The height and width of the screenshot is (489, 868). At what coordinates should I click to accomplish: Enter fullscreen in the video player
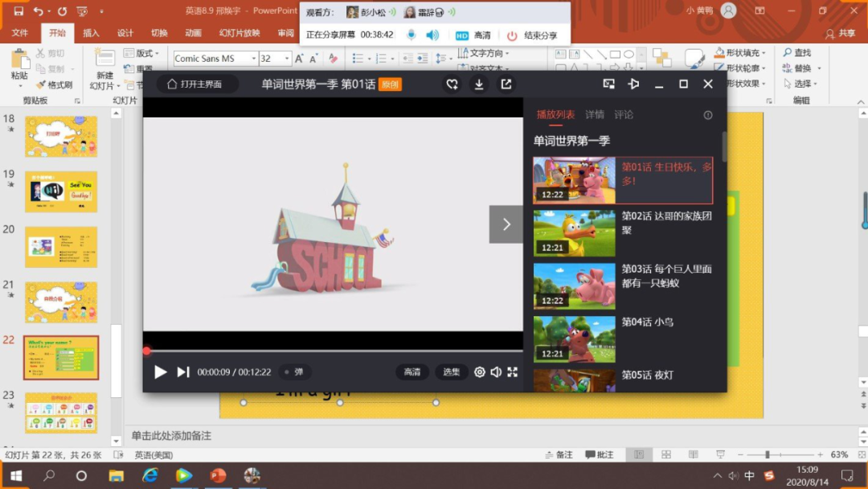tap(513, 372)
